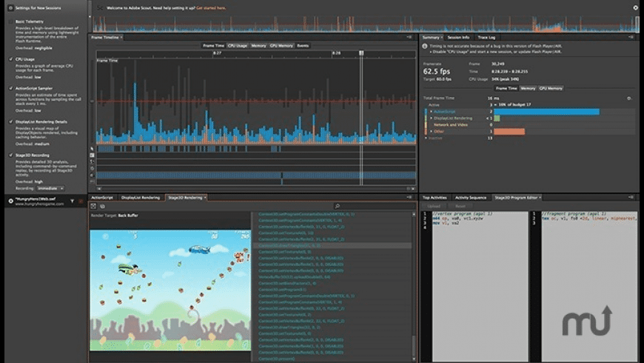The image size is (644, 363).
Task: Click the game render preview image
Action: [x=170, y=290]
